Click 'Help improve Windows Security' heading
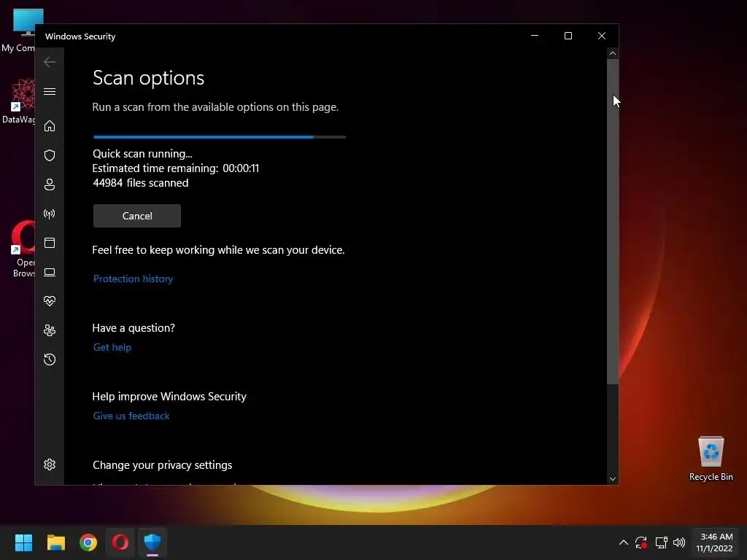 pos(169,396)
